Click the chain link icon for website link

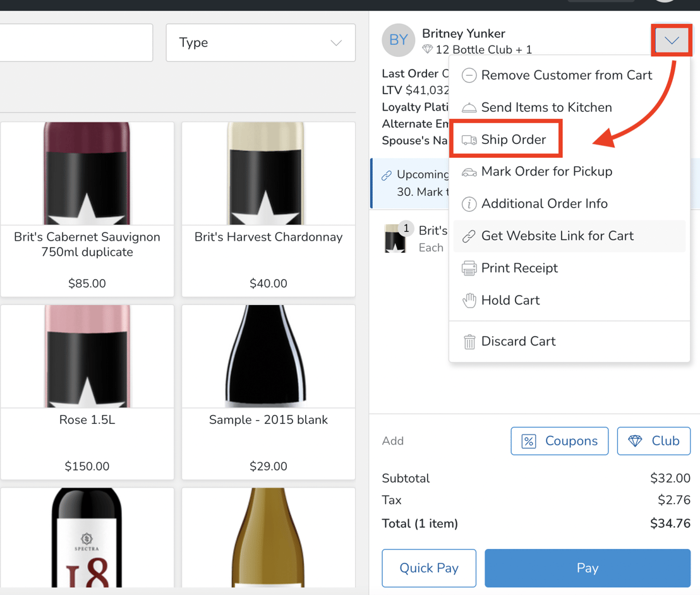469,236
